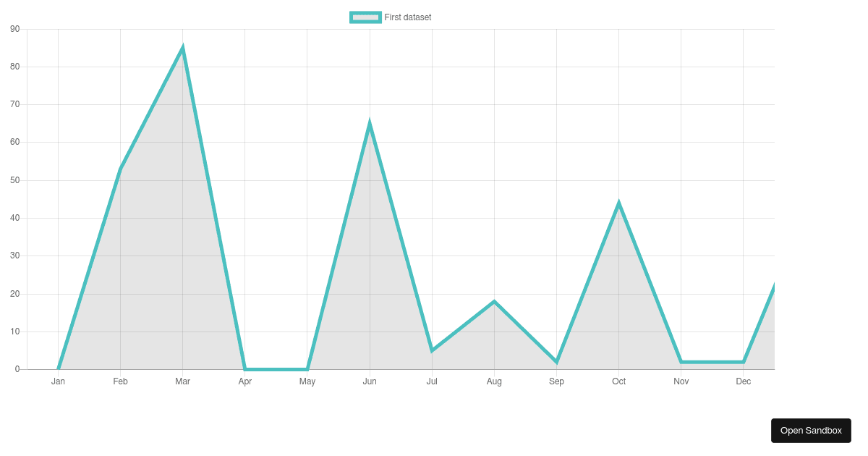Screen dimensions: 868x456
Task: Click the "Jun" x-axis label
Action: 370,381
